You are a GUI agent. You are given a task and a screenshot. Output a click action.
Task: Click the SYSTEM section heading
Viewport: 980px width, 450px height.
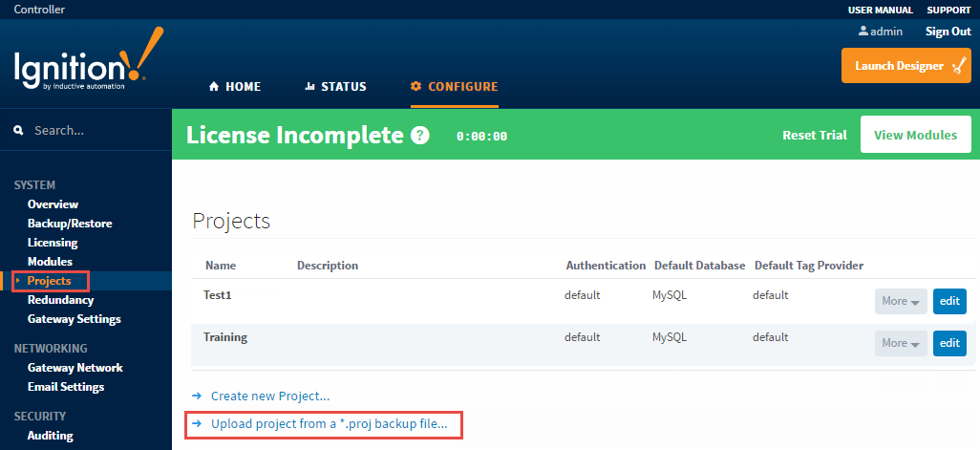coord(34,185)
